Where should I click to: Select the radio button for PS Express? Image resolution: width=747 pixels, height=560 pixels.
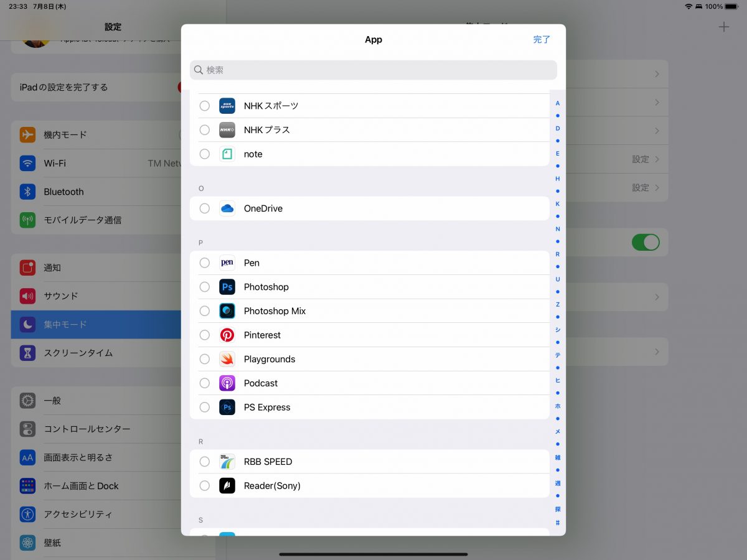204,408
